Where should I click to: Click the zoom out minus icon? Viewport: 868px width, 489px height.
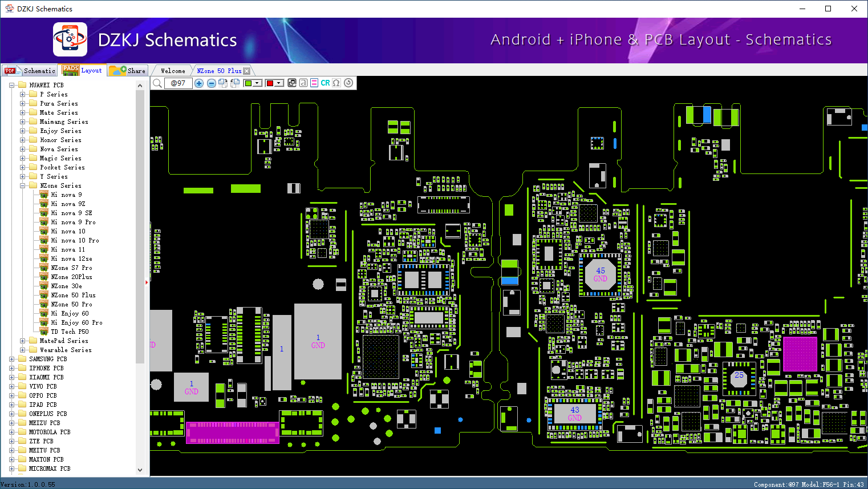212,83
